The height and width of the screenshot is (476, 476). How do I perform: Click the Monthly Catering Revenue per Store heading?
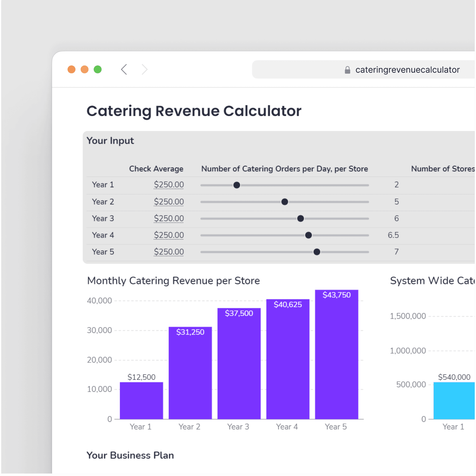click(174, 281)
